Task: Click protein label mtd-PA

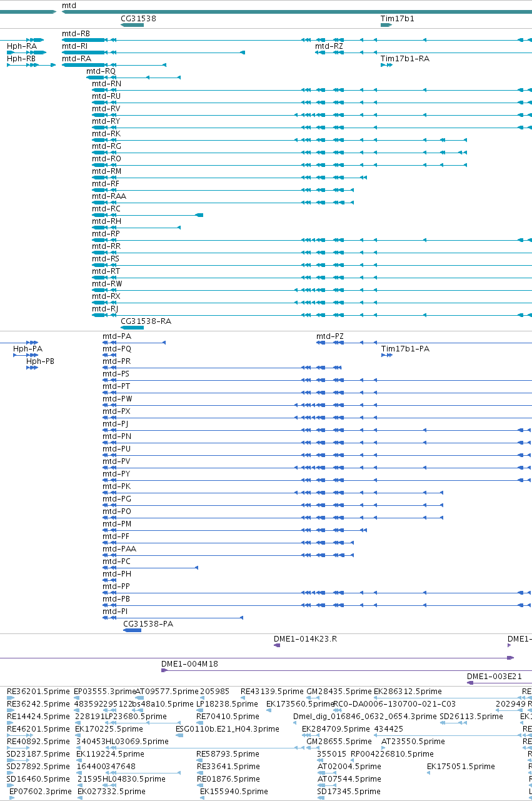Action: point(117,336)
